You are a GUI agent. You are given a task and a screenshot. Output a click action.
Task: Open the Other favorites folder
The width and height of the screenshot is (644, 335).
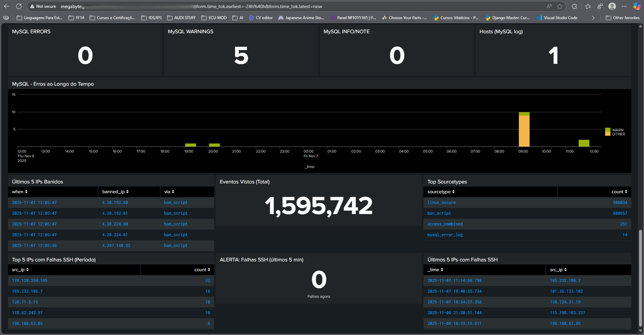[623, 18]
